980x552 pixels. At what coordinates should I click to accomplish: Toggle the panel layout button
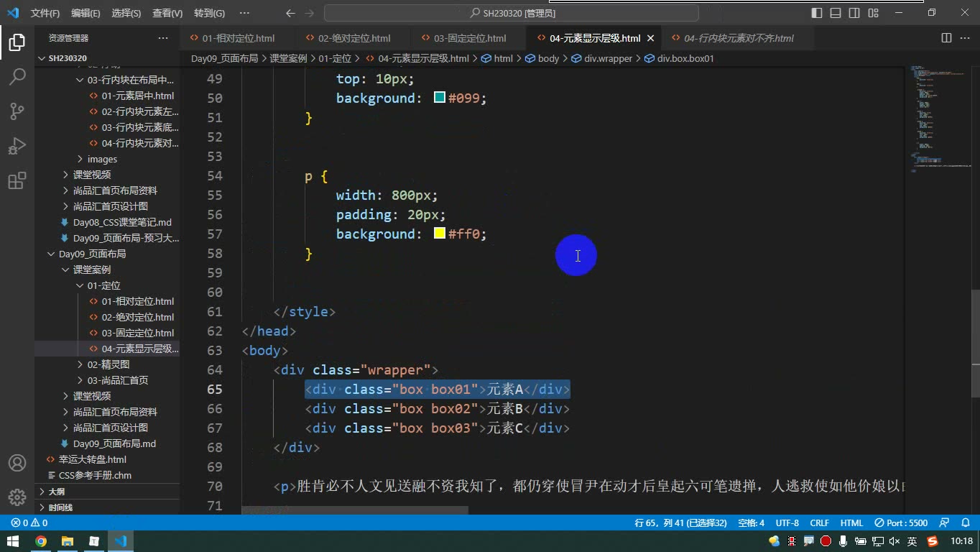(836, 13)
